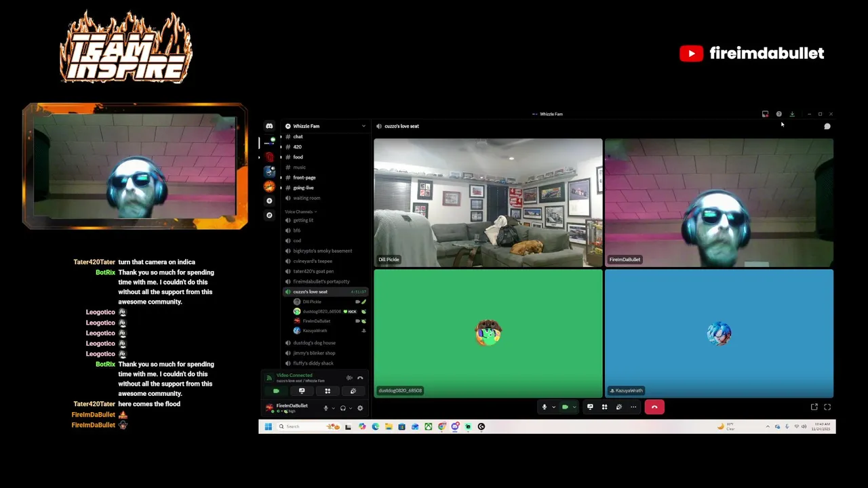Open User Settings gear icon
The height and width of the screenshot is (488, 868).
tap(360, 408)
